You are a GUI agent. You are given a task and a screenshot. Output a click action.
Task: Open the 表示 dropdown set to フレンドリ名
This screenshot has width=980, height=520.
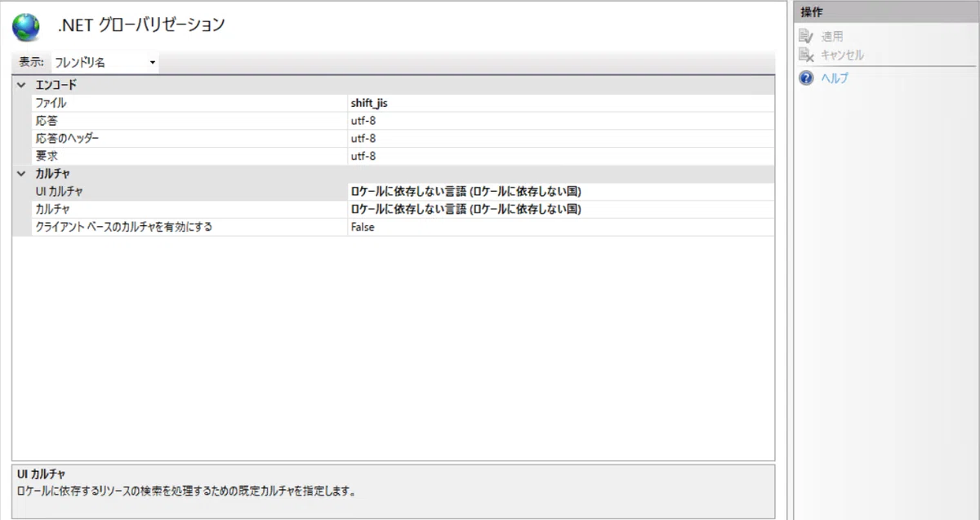pyautogui.click(x=105, y=62)
